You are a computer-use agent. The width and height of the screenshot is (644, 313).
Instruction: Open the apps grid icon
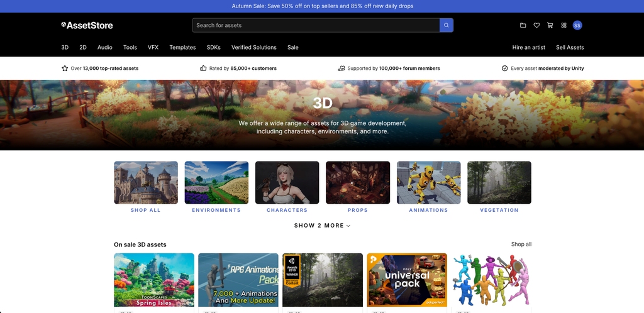(564, 25)
